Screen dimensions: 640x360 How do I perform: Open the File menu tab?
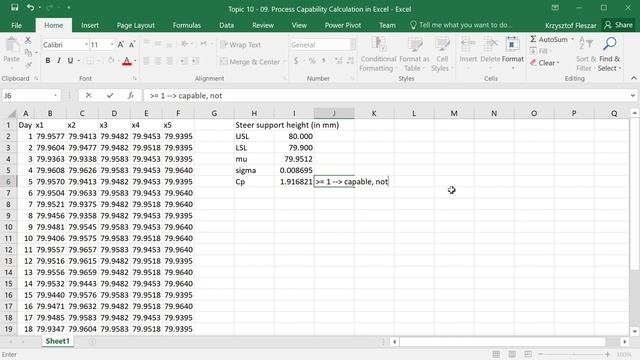pyautogui.click(x=16, y=25)
